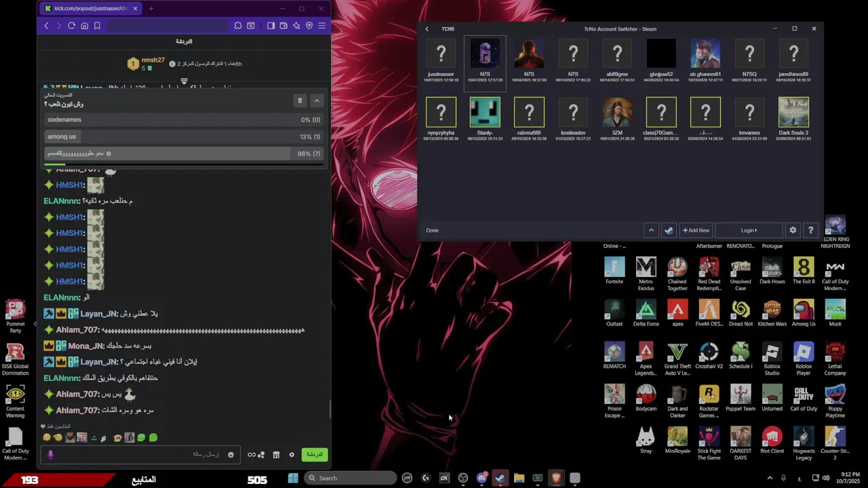Open Hogwarts Legacy desktop shortcut

pos(804,443)
